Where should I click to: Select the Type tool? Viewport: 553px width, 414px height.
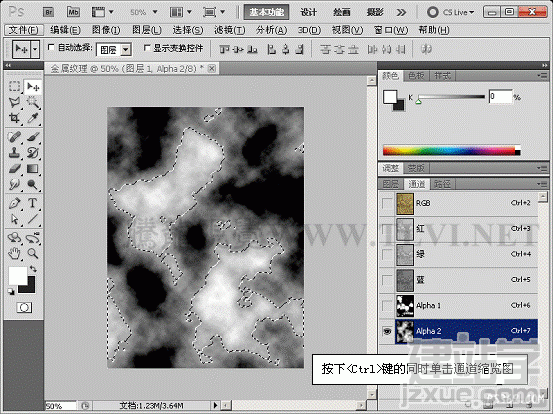[x=32, y=203]
